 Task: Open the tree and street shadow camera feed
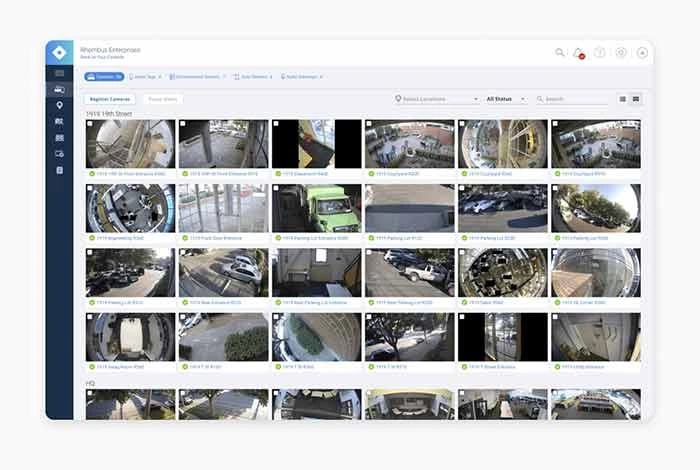click(410, 337)
